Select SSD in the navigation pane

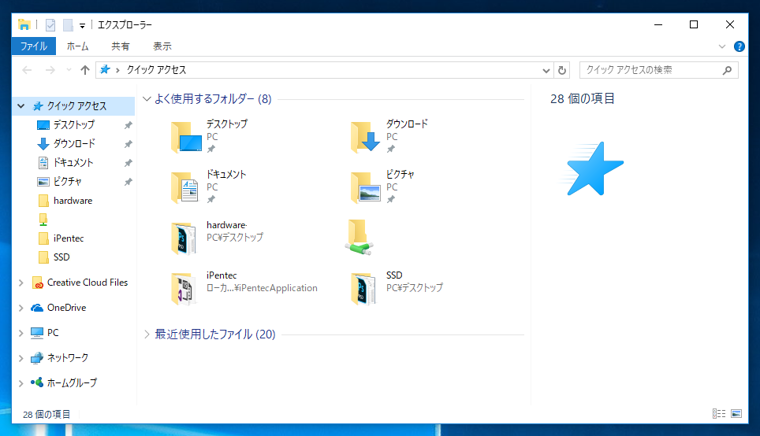click(x=61, y=257)
